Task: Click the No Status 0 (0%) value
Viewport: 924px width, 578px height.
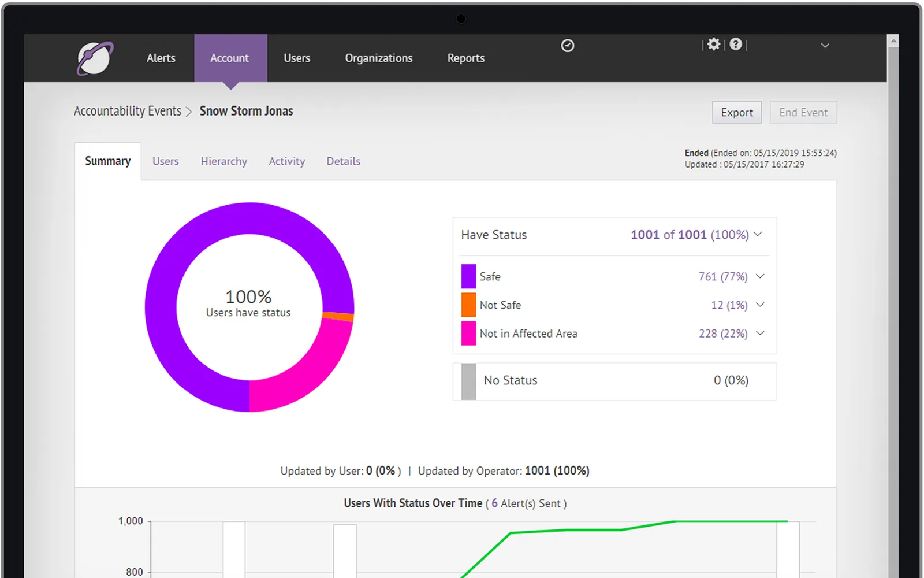Action: point(731,380)
